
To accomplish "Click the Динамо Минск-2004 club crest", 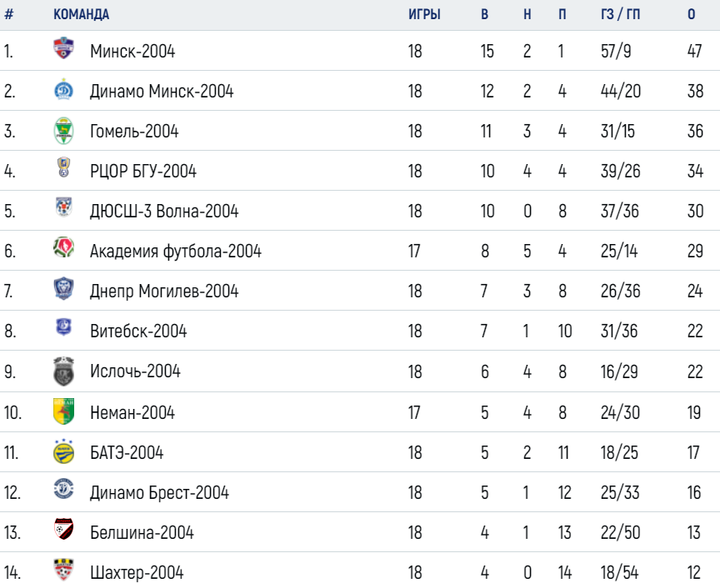I will tap(63, 89).
